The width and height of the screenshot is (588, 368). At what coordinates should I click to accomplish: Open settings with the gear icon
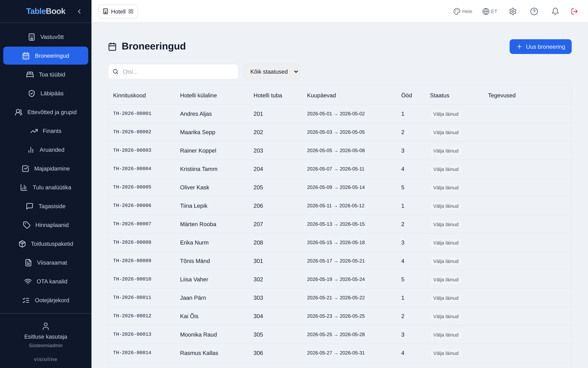[513, 11]
